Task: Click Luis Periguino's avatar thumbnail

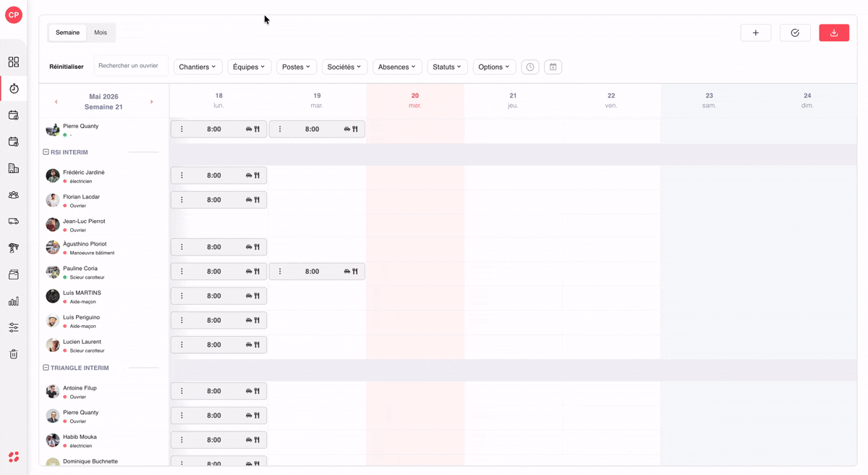Action: [x=53, y=321]
